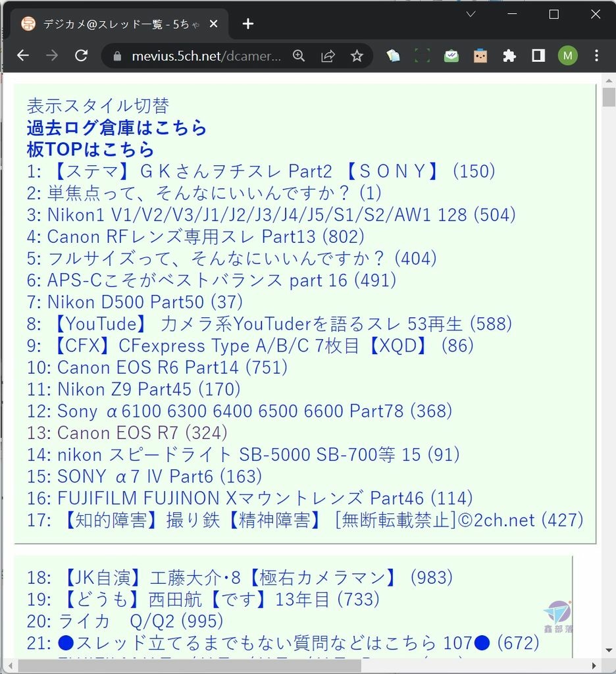The height and width of the screenshot is (674, 616).
Task: Open thread 14 nikon スピードライト SB-5000
Action: 243,455
